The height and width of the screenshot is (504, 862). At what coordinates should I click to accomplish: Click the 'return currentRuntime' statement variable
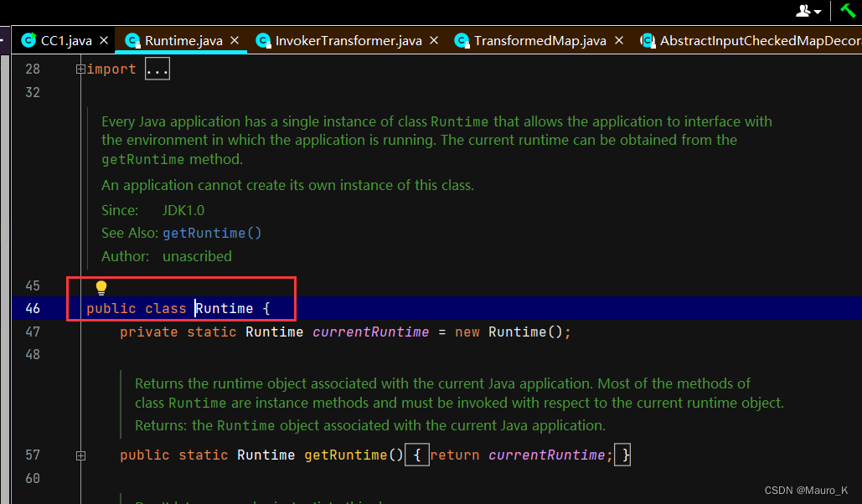(547, 455)
